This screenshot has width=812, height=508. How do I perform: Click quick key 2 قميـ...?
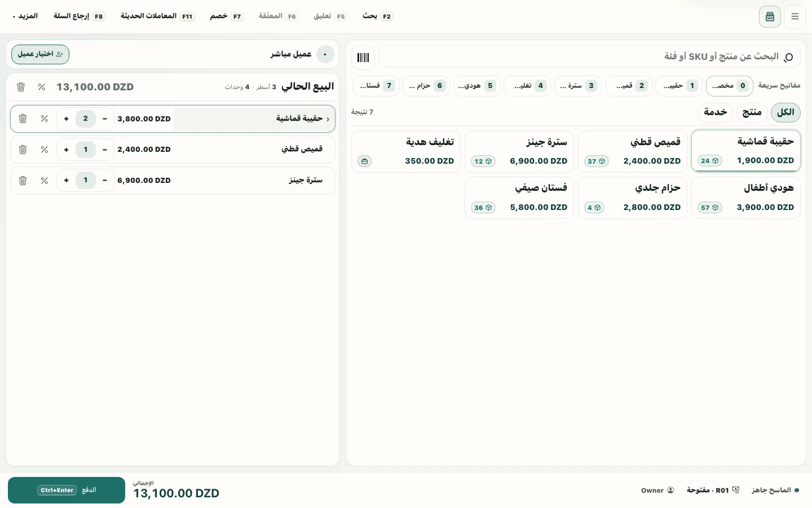coord(629,86)
